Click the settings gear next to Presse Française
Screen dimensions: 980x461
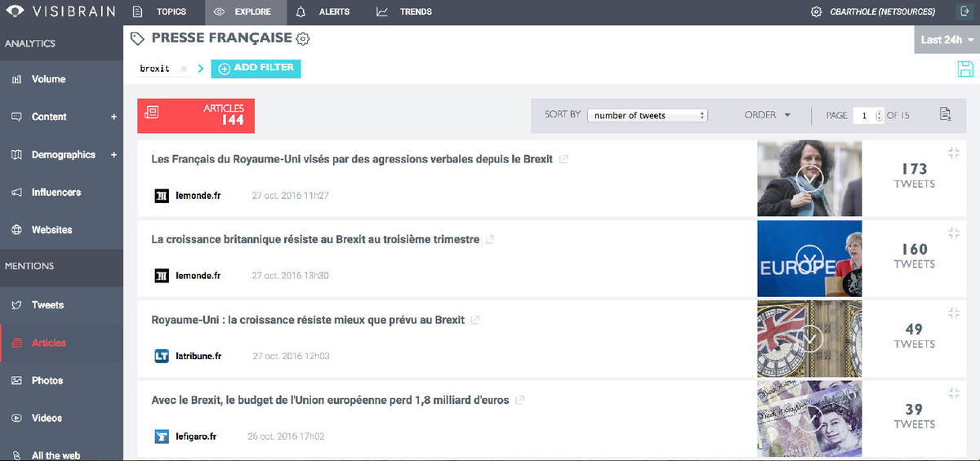(x=303, y=39)
